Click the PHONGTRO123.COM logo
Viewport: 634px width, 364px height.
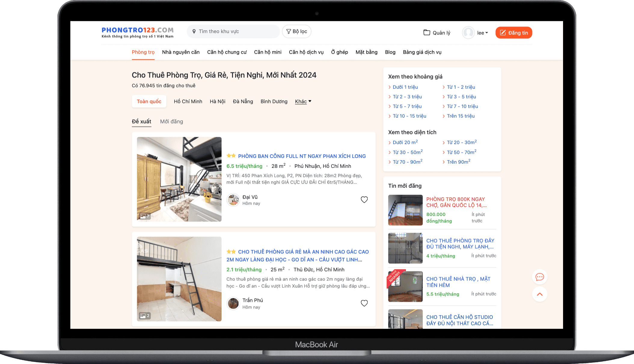(x=137, y=32)
